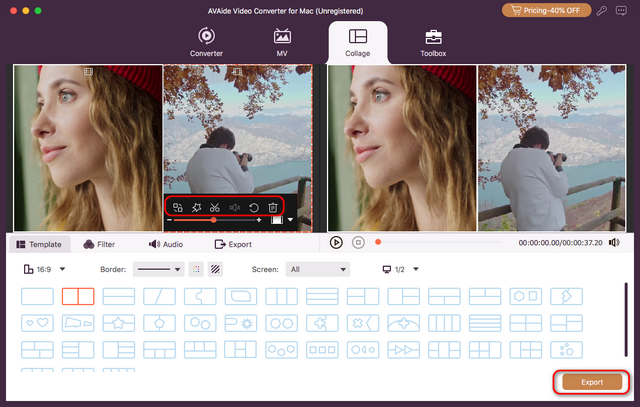Mute the clip audio in the clip toolbar
Screen dimensions: 640x407
click(234, 207)
